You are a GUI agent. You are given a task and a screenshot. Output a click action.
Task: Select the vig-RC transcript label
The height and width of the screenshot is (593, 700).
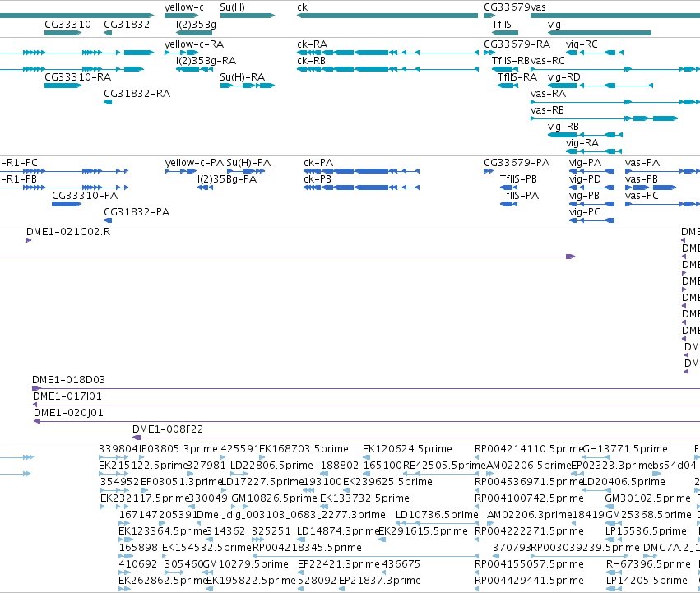(x=582, y=44)
